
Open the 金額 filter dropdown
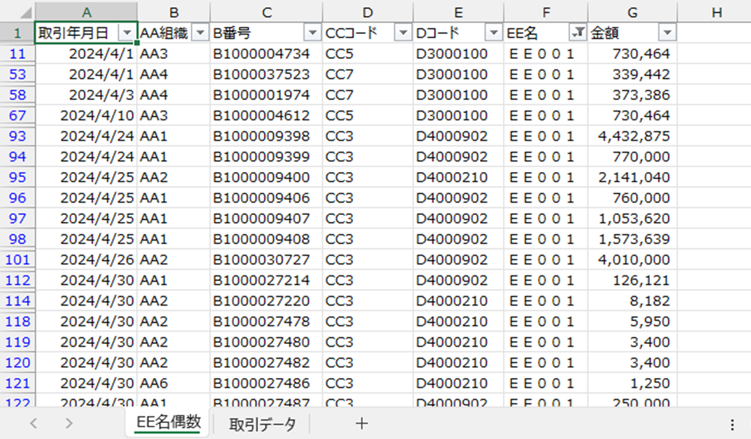pyautogui.click(x=666, y=32)
